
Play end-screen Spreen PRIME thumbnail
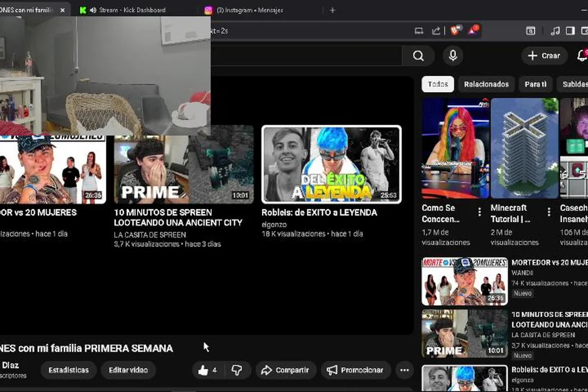click(184, 165)
